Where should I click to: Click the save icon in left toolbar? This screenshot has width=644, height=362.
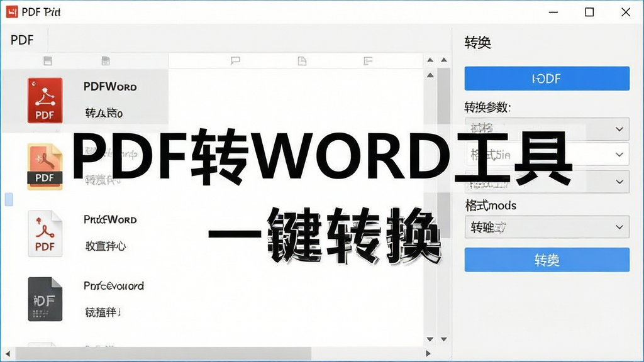[48, 61]
